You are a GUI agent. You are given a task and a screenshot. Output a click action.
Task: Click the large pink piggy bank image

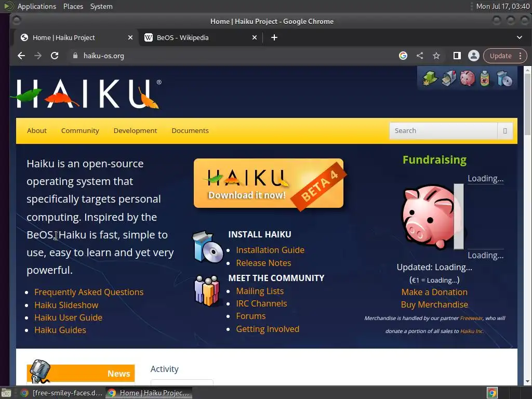click(x=428, y=217)
